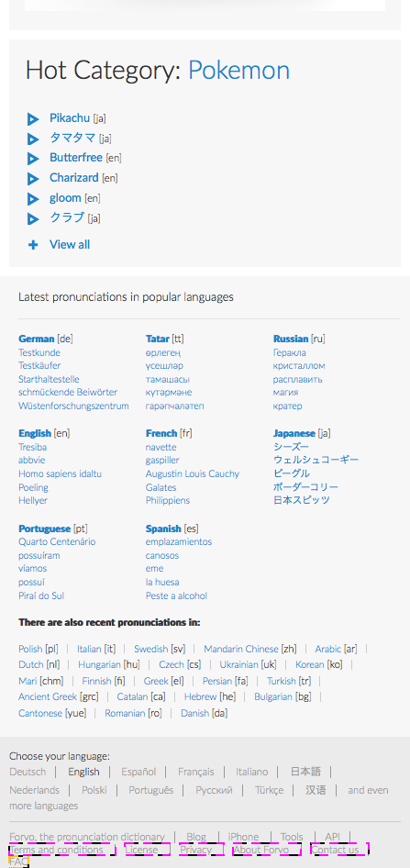Play the Butterfree pronunciation icon
The width and height of the screenshot is (410, 868).
tap(33, 159)
